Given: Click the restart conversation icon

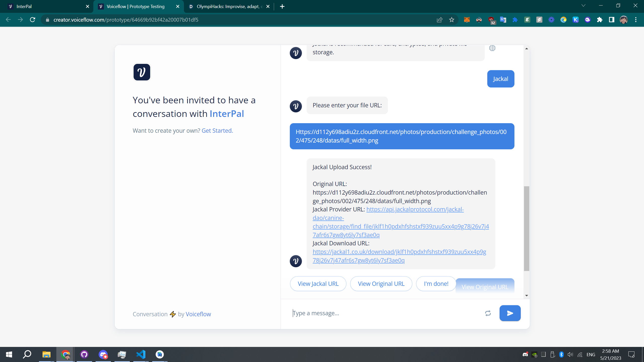Looking at the screenshot, I should point(488,313).
